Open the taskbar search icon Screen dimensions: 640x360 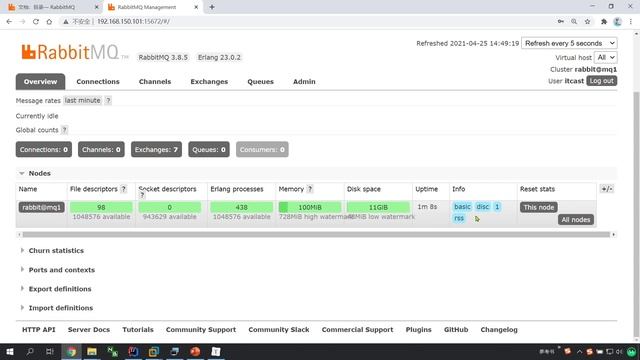coord(30,351)
